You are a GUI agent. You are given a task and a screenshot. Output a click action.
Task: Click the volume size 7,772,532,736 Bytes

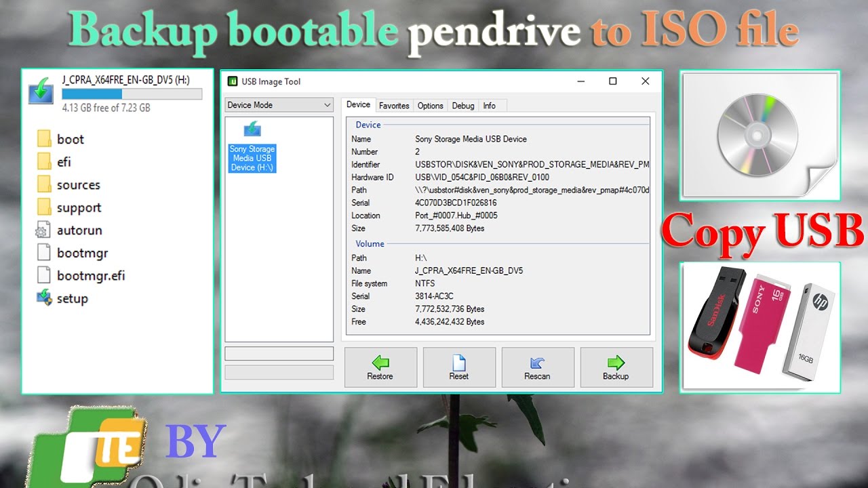click(x=450, y=309)
